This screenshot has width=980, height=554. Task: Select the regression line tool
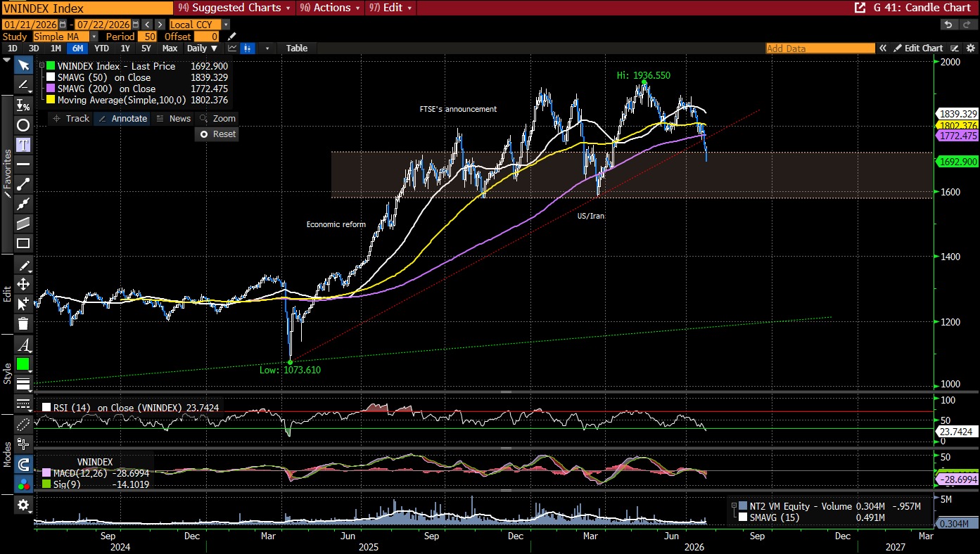click(x=23, y=204)
